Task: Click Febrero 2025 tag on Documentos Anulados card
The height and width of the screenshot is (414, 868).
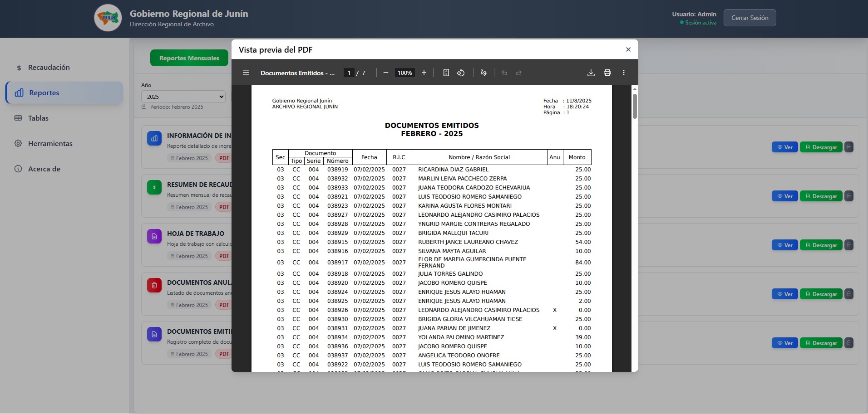Action: click(x=189, y=305)
